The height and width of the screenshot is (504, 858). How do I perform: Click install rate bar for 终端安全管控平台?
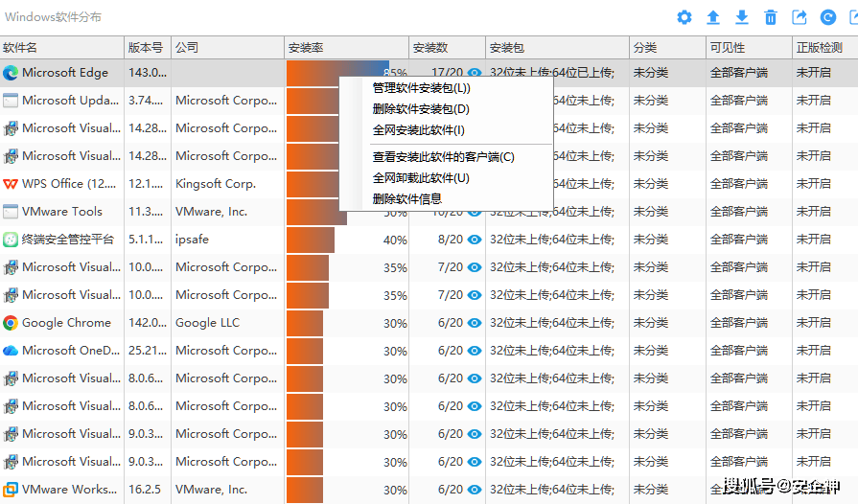311,240
